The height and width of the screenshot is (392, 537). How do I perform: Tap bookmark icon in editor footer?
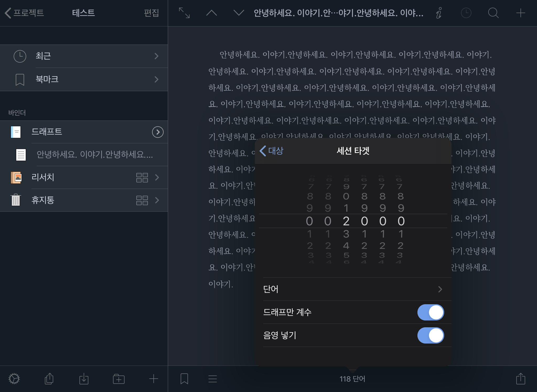[184, 379]
